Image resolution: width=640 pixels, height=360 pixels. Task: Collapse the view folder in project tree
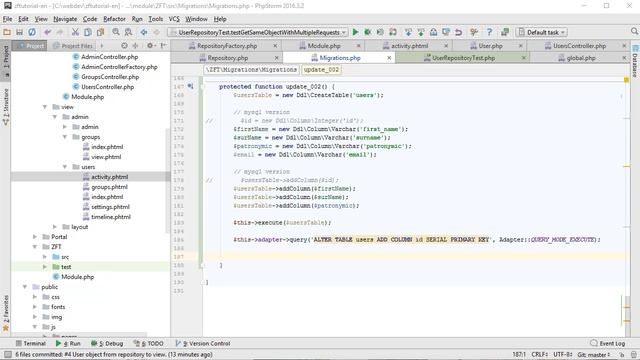[45, 107]
